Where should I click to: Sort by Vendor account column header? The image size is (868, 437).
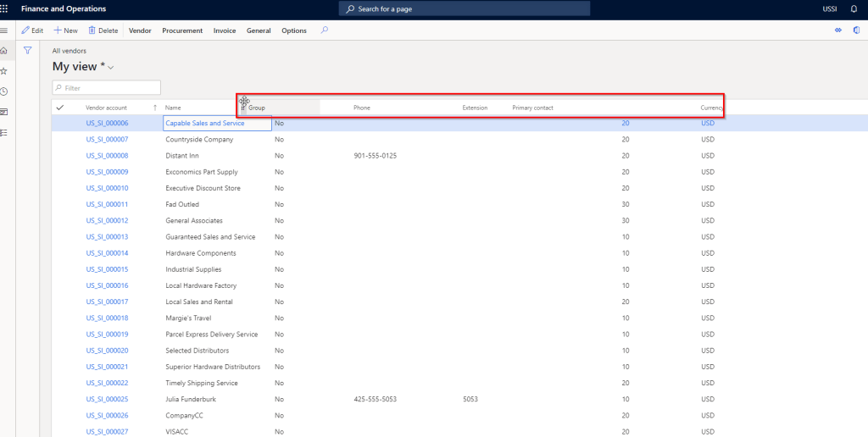click(106, 108)
